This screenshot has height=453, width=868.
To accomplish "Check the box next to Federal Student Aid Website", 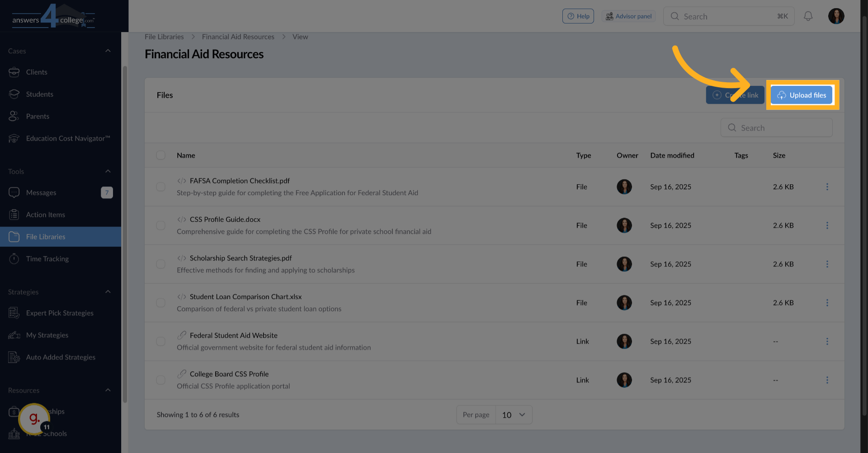I will [160, 341].
